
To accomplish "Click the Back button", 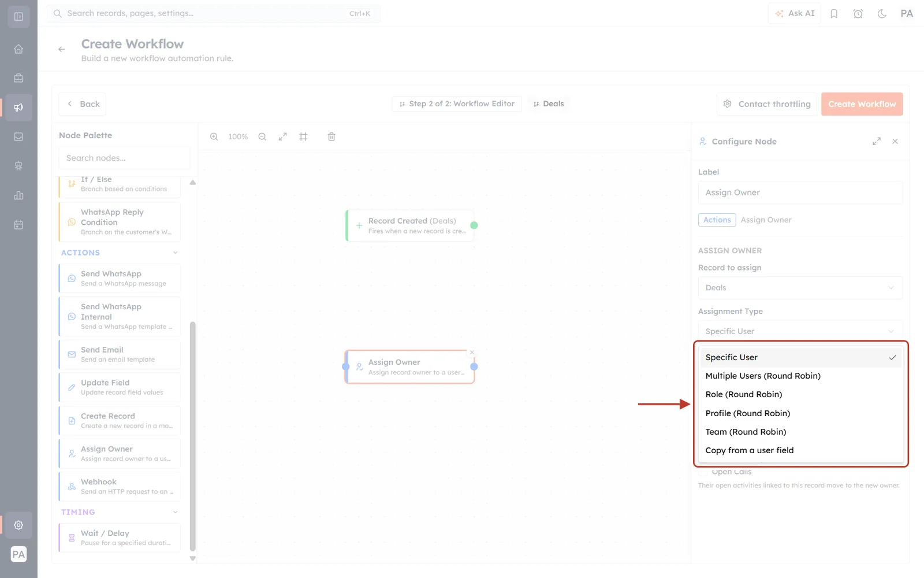I will point(83,104).
